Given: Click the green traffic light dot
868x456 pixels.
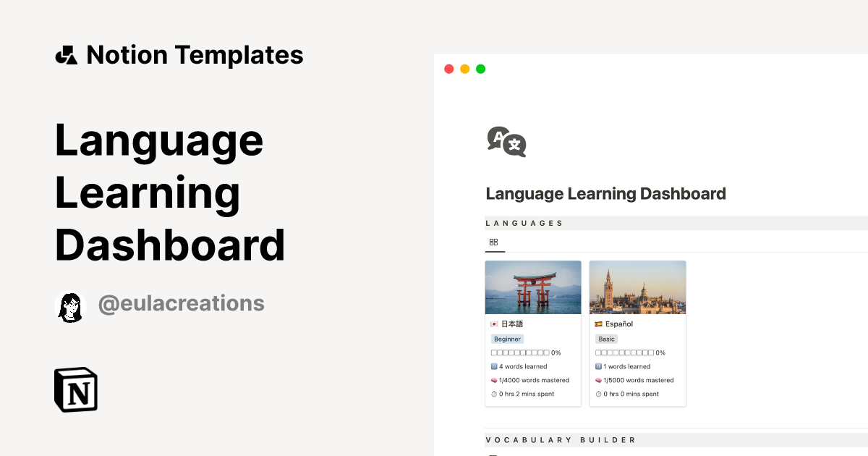Looking at the screenshot, I should click(x=480, y=68).
